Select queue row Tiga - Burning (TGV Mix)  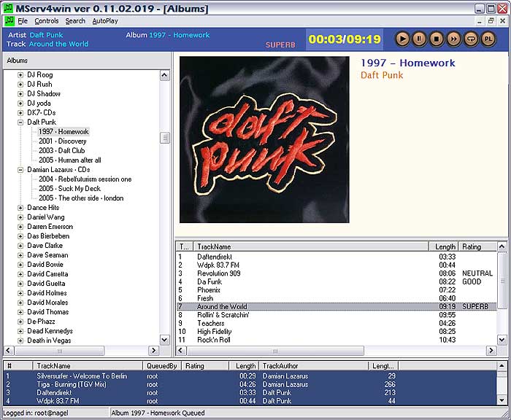tap(250, 384)
